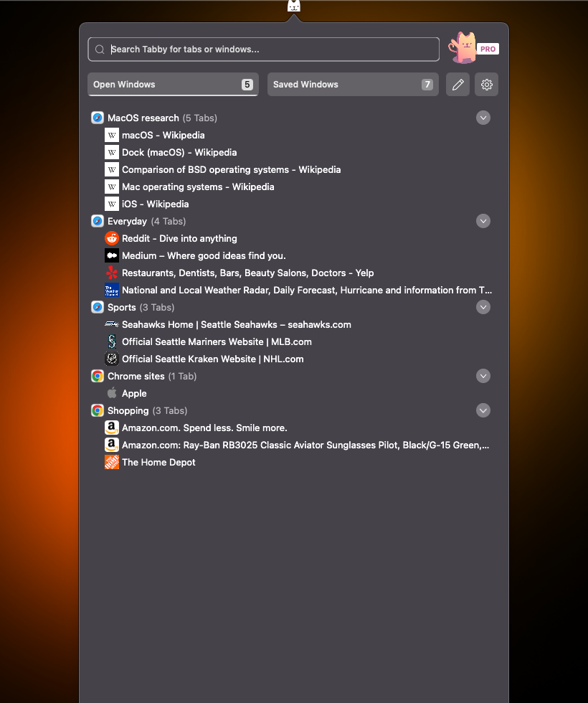Click Safari icon beside Sports window
This screenshot has height=703, width=588.
(x=98, y=307)
